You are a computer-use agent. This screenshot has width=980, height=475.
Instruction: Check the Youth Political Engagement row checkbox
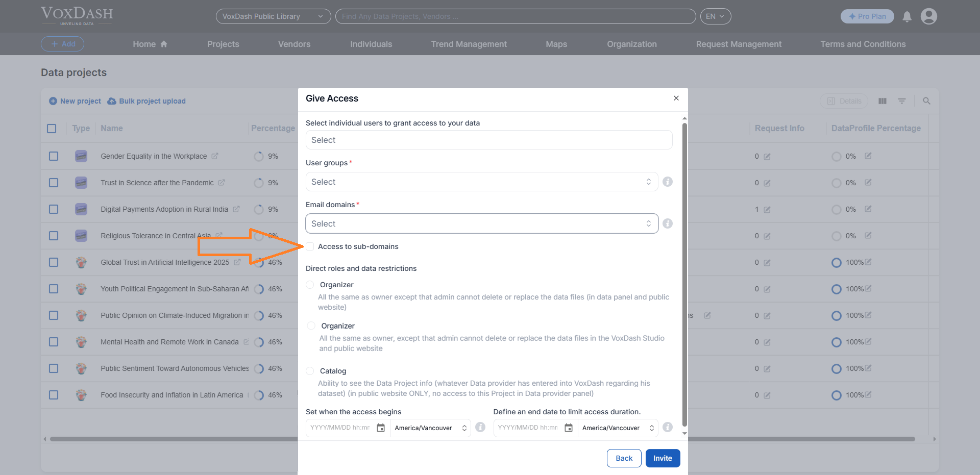coord(54,289)
